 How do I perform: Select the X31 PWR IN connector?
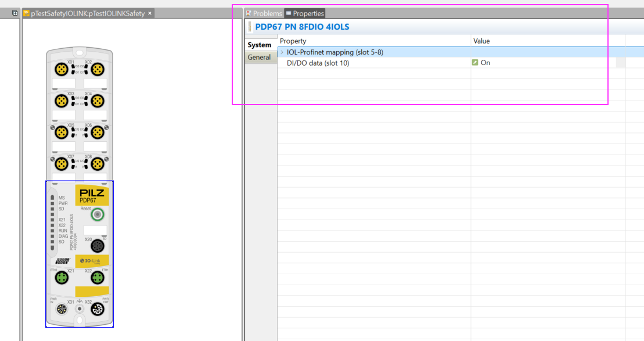62,309
